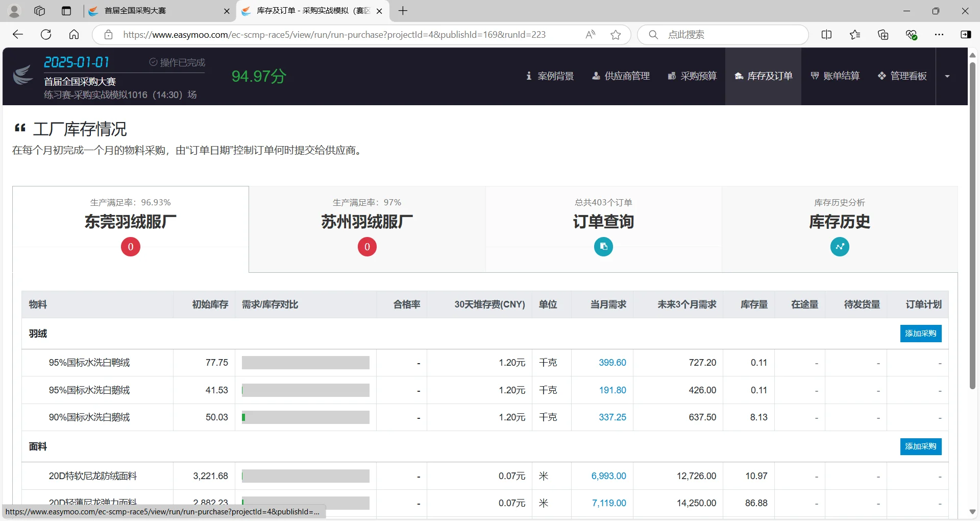Click 添加采购 button for 羽绒
This screenshot has width=980, height=521.
[x=921, y=334]
